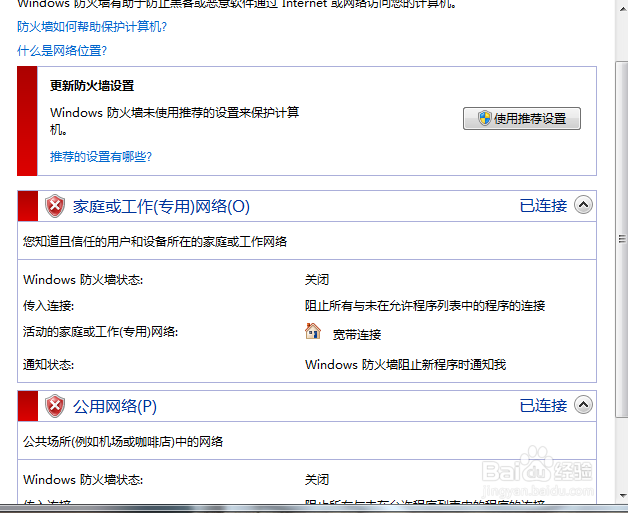
Task: Click 阻止所有与未在允许程序列表中的程序的连接 under 家庭或工作
Action: pos(425,306)
